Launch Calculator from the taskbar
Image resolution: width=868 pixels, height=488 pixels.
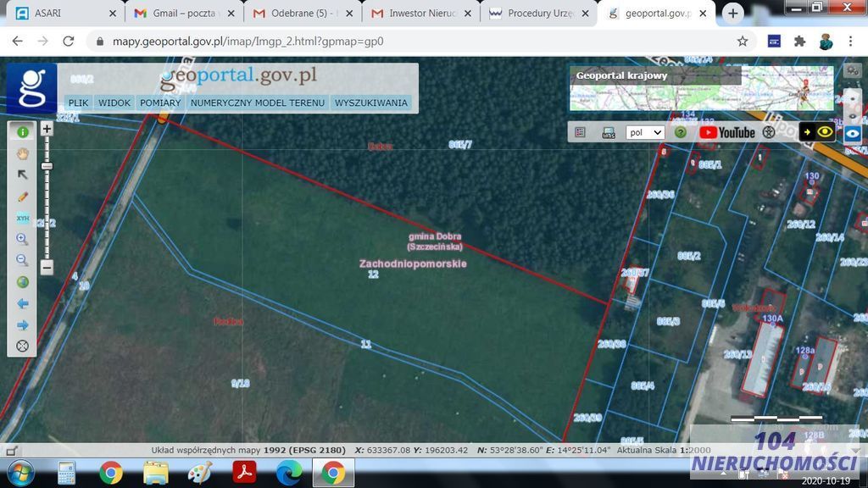coord(66,473)
